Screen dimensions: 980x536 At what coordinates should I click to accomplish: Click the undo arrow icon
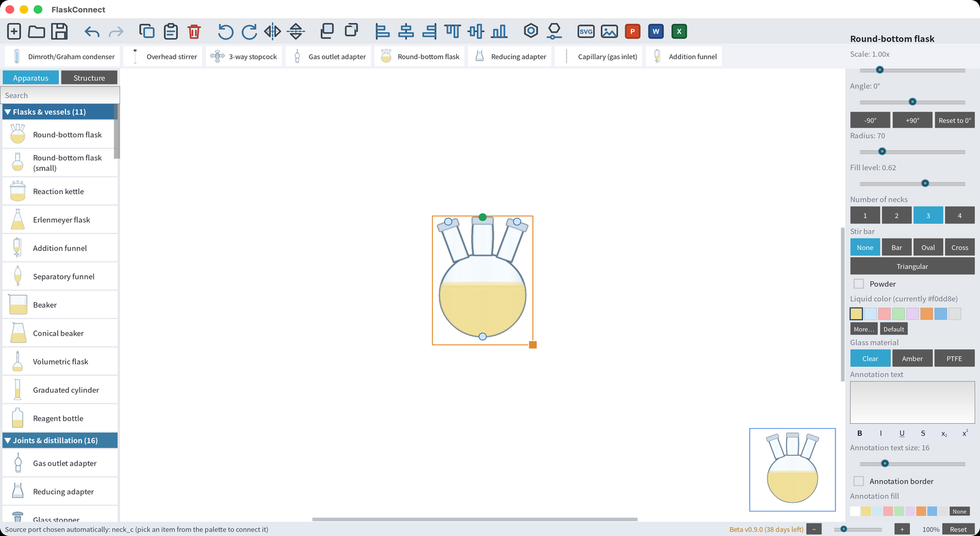click(92, 31)
